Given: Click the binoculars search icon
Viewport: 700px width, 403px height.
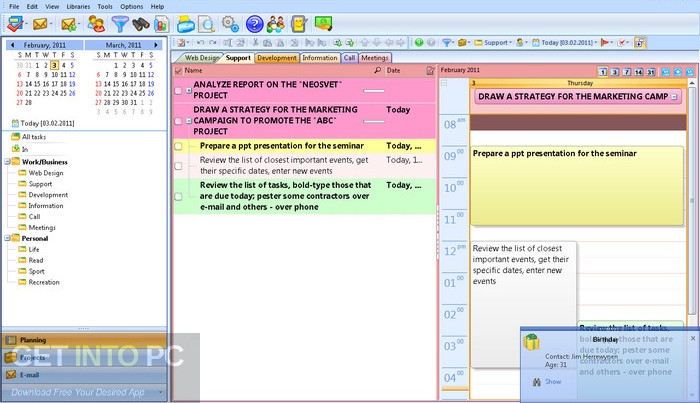Looking at the screenshot, I should [141, 24].
